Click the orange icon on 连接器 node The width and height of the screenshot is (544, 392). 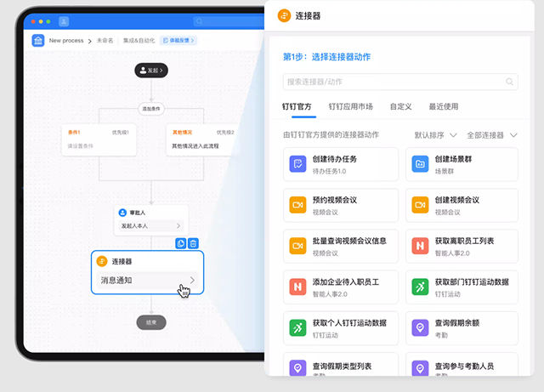(102, 261)
